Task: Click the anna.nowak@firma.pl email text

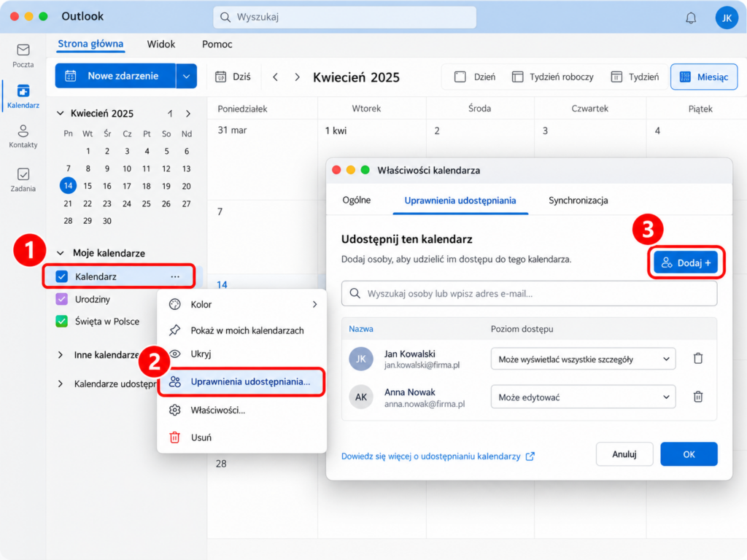Action: (x=425, y=404)
